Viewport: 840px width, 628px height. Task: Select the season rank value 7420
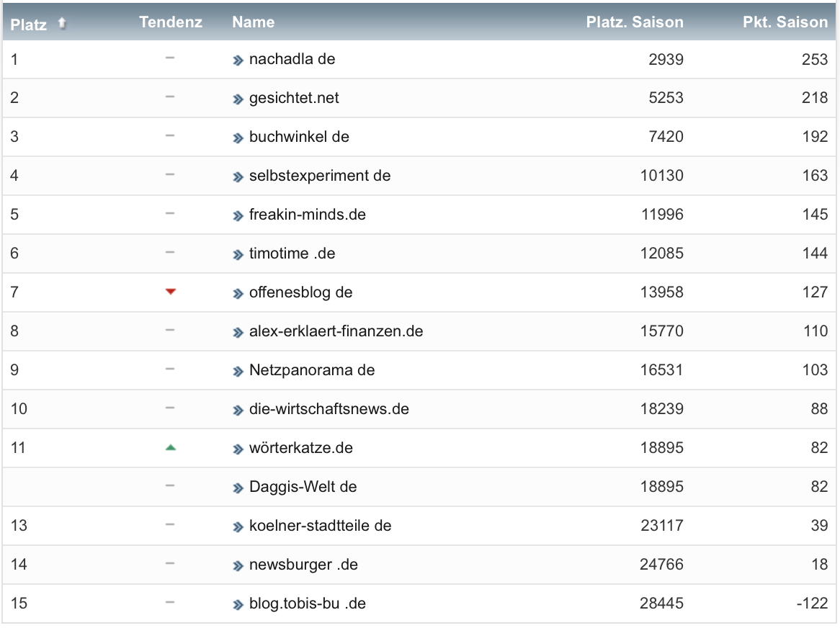[x=666, y=137]
